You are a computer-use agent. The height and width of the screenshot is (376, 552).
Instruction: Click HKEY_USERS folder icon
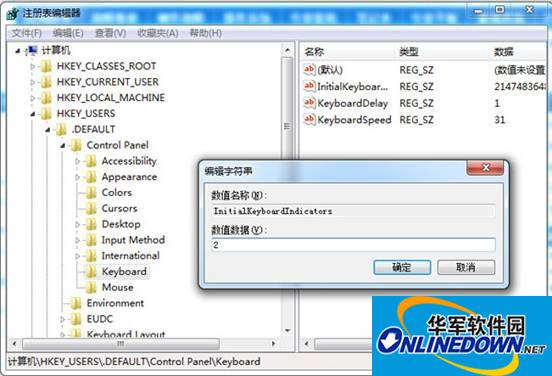pos(46,114)
